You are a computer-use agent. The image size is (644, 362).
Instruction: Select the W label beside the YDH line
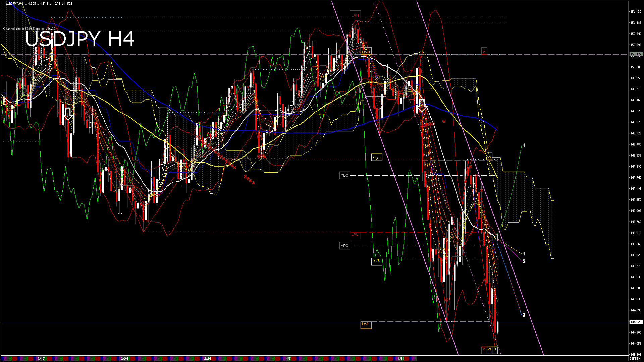[x=489, y=157]
